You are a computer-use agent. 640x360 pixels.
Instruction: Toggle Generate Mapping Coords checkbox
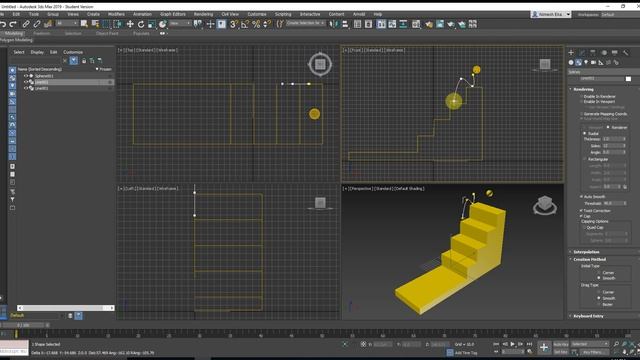point(582,114)
